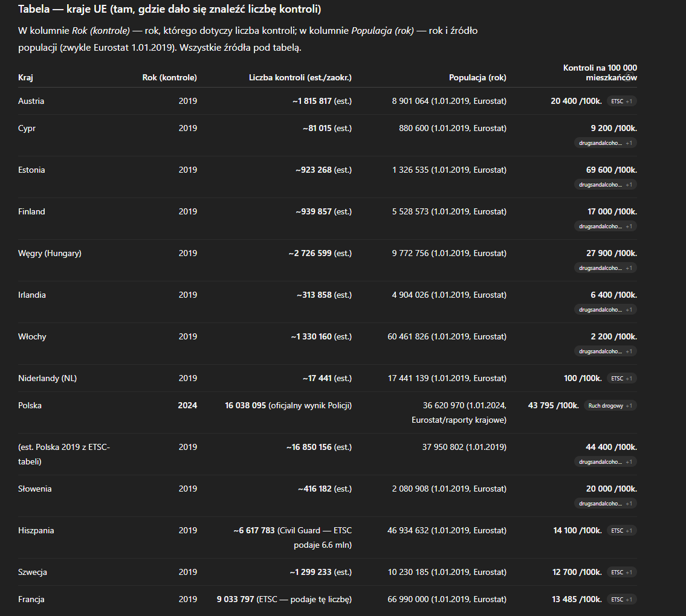Open the ETSC source chip for Szwecja
This screenshot has height=616, width=686.
621,573
